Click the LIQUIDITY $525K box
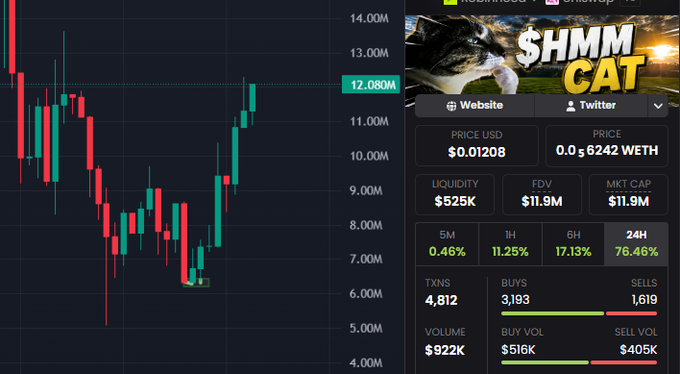 point(455,194)
